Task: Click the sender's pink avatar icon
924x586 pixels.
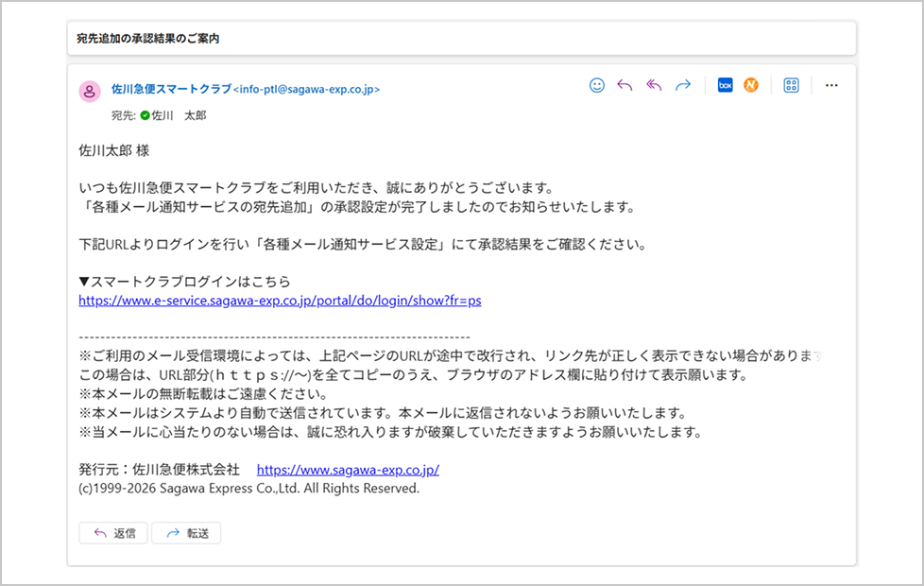Action: coord(90,91)
